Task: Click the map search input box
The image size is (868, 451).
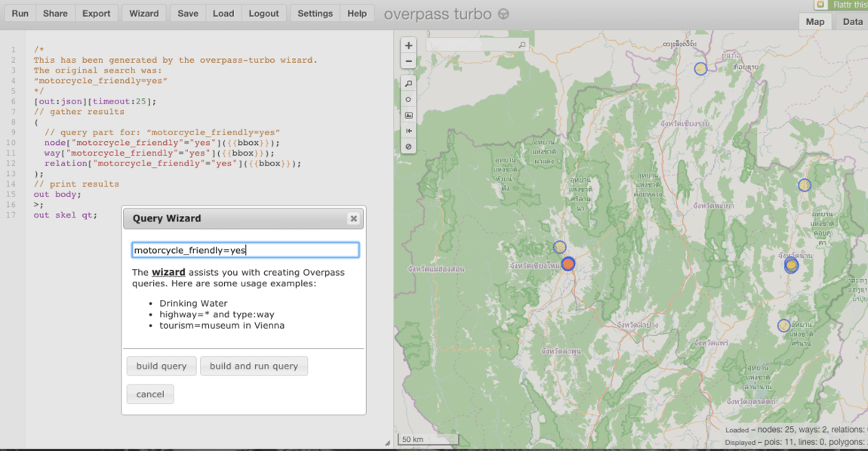Action: pyautogui.click(x=477, y=45)
